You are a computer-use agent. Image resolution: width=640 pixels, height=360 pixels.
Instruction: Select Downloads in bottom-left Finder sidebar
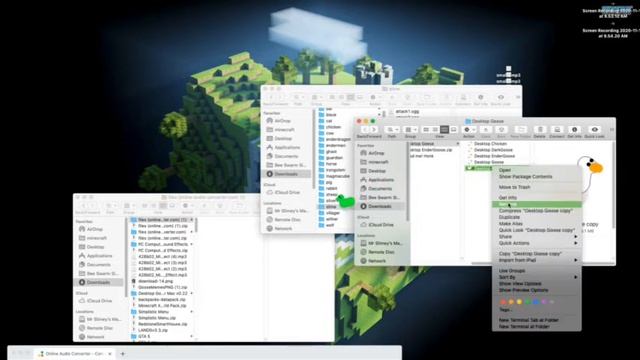click(98, 282)
